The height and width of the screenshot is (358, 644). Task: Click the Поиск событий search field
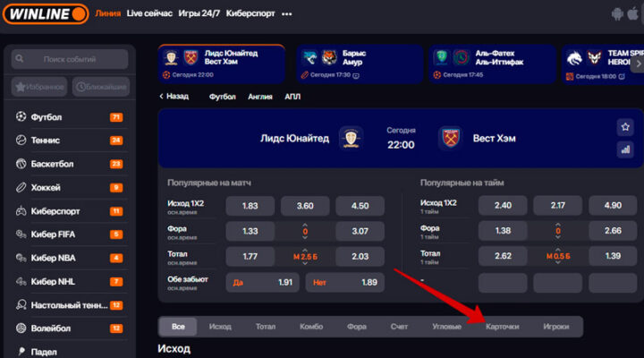click(x=70, y=59)
